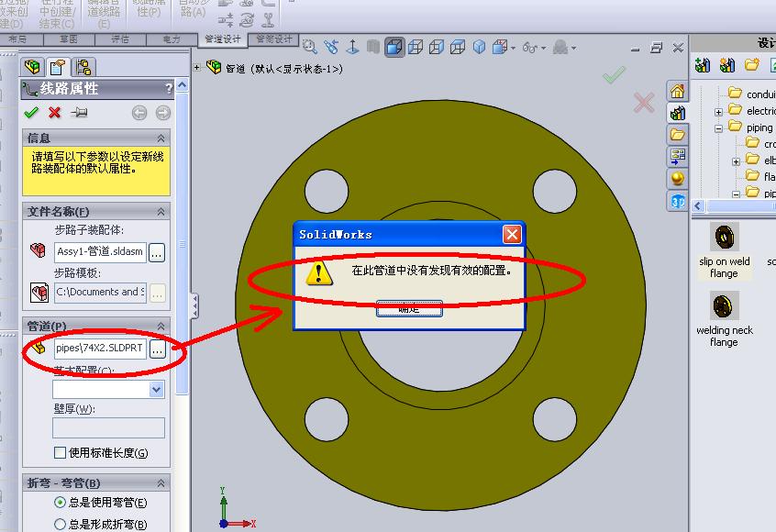
Task: Confirm route properties with green checkmark
Action: click(31, 113)
